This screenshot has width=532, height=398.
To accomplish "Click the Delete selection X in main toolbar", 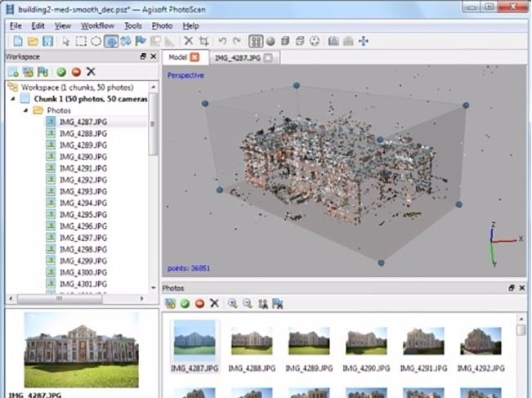I will [188, 41].
